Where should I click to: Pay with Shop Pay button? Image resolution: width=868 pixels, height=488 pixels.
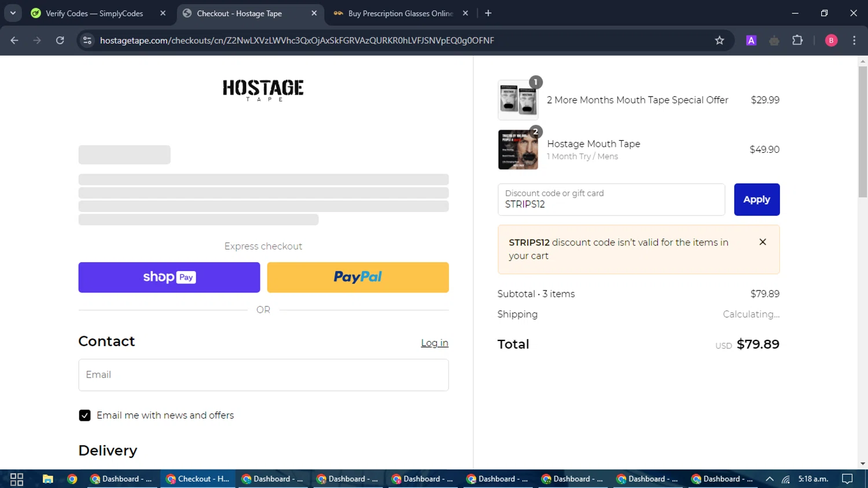tap(169, 277)
